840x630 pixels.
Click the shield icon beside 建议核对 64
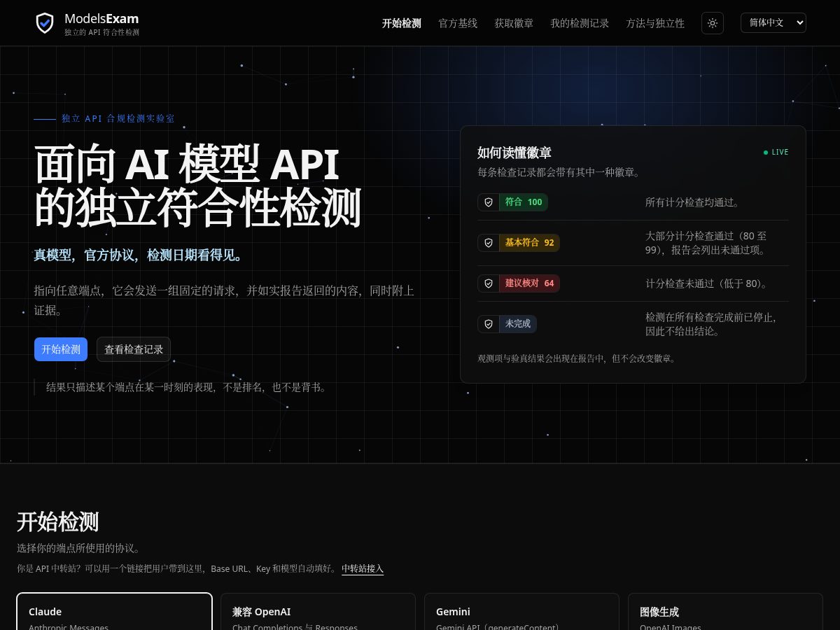(x=489, y=283)
